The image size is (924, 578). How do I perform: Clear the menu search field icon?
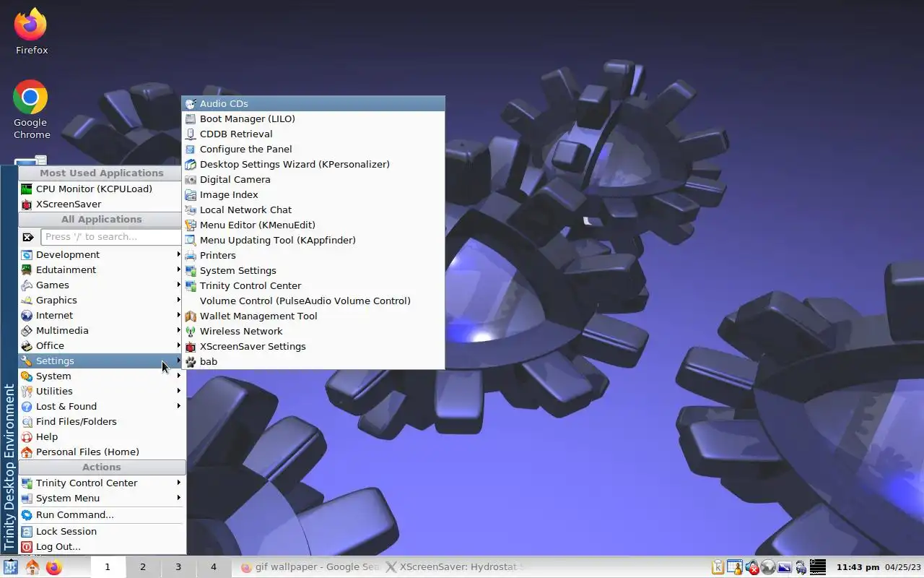(28, 237)
